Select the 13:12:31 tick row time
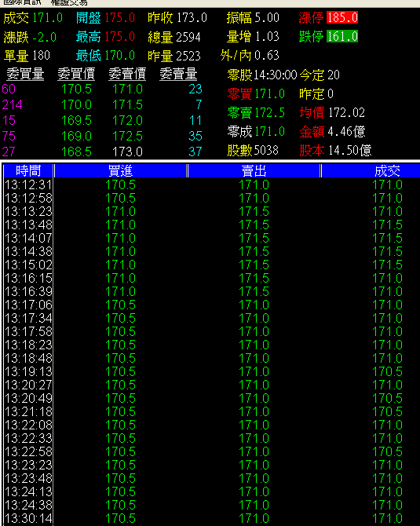This screenshot has height=526, width=420. [28, 184]
